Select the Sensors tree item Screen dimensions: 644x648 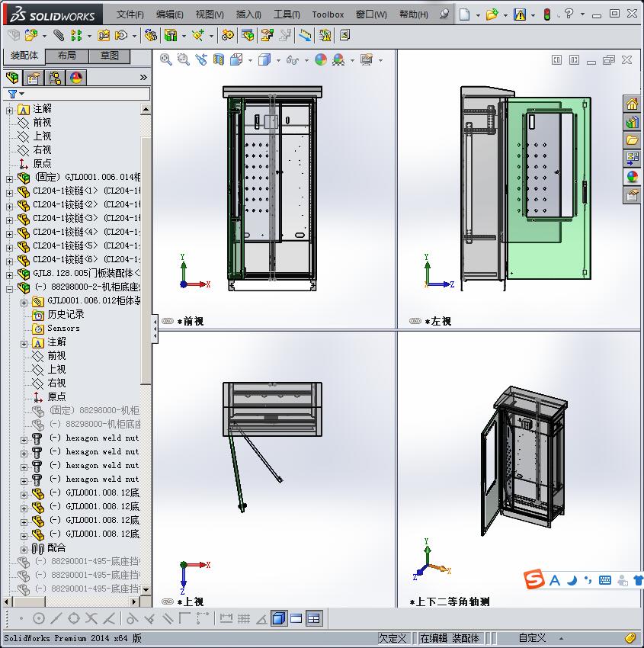pos(63,328)
